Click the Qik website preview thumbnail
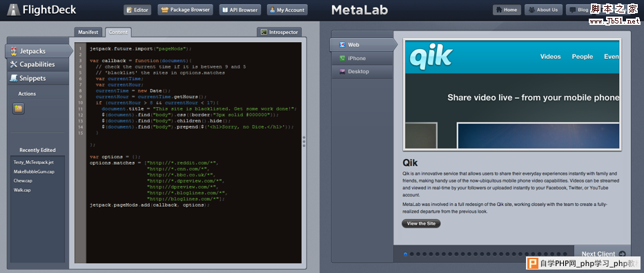 point(512,95)
